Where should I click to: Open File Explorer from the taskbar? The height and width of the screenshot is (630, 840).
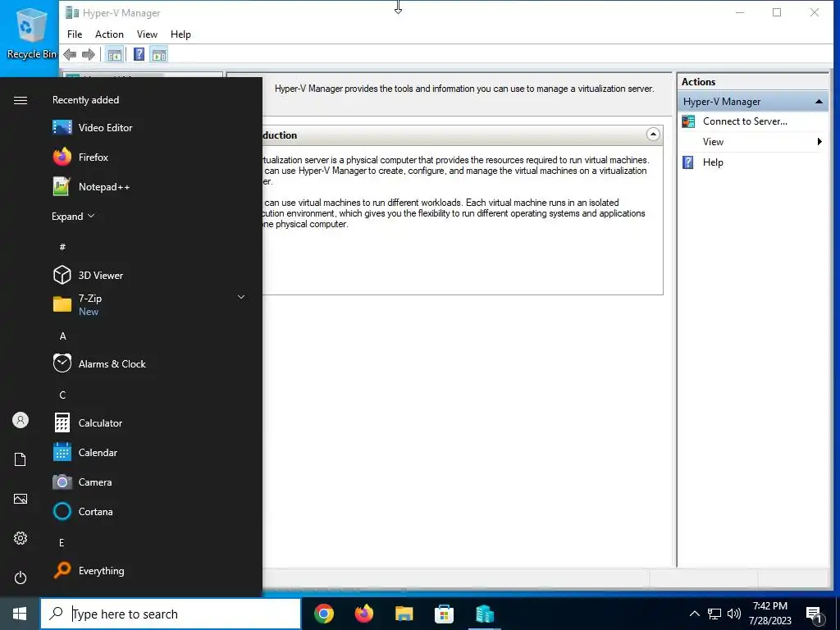pos(404,614)
